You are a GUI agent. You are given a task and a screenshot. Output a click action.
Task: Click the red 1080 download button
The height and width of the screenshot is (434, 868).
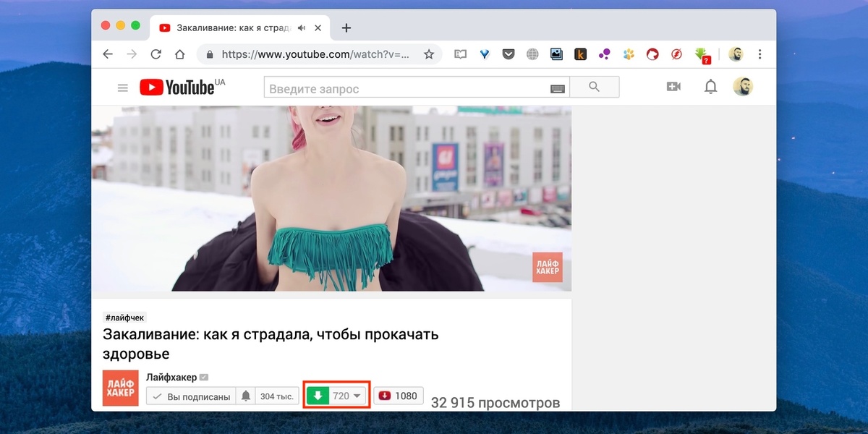click(x=399, y=396)
